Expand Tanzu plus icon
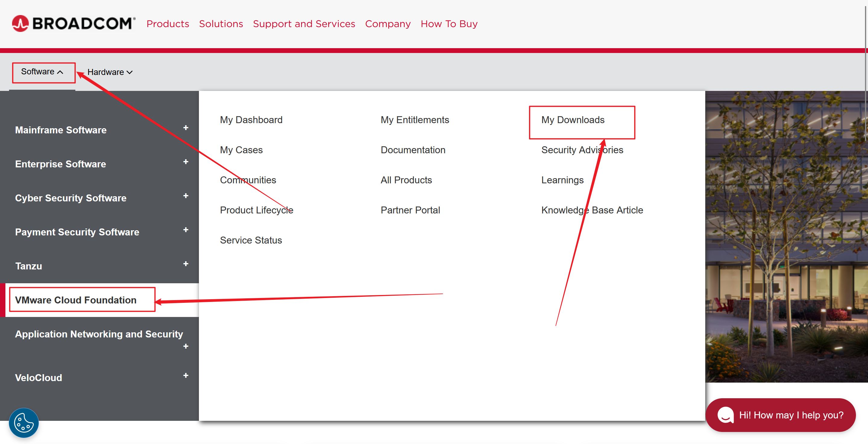 pyautogui.click(x=186, y=264)
